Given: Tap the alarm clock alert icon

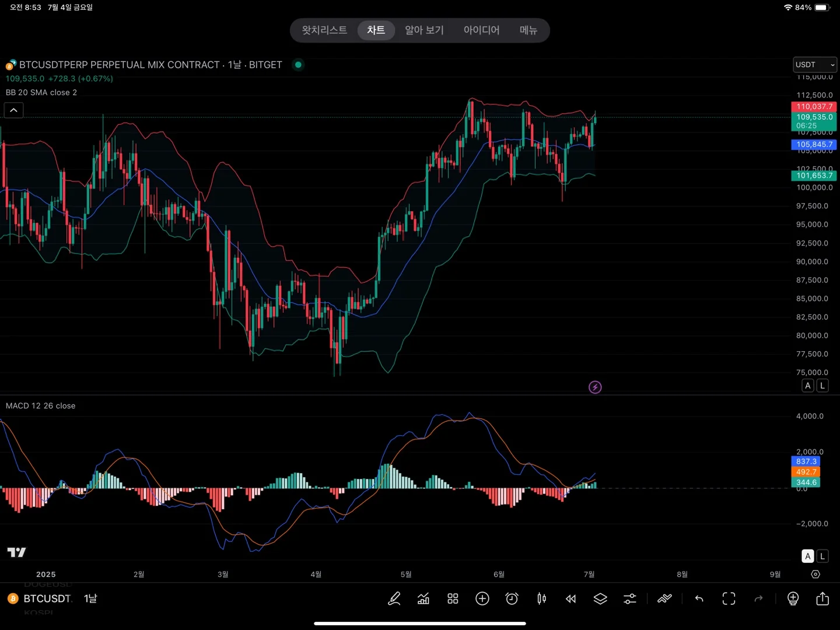Looking at the screenshot, I should pyautogui.click(x=512, y=598).
